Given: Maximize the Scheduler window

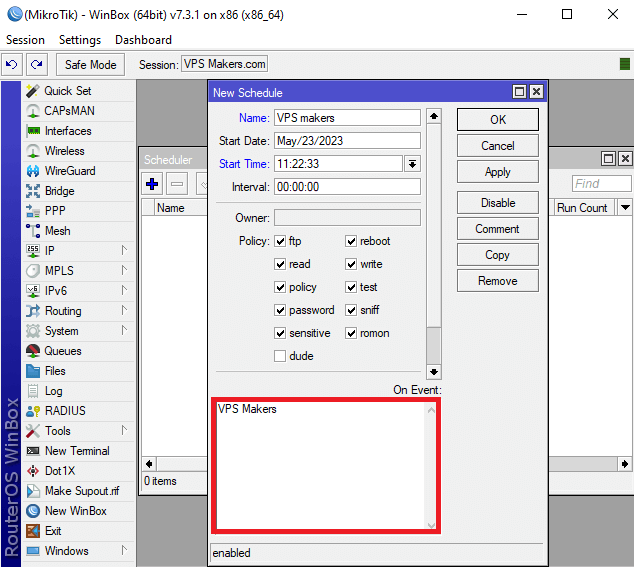Looking at the screenshot, I should click(609, 159).
